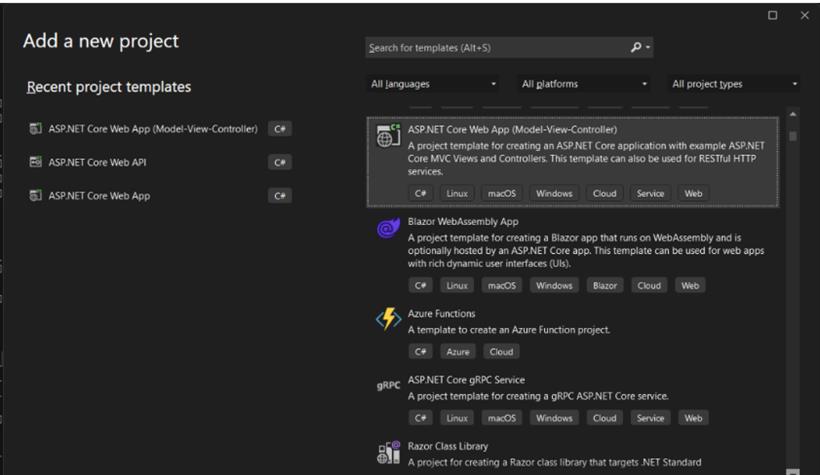This screenshot has height=475, width=820.
Task: Select recent template ASP.NET Core Web API
Action: tap(97, 162)
